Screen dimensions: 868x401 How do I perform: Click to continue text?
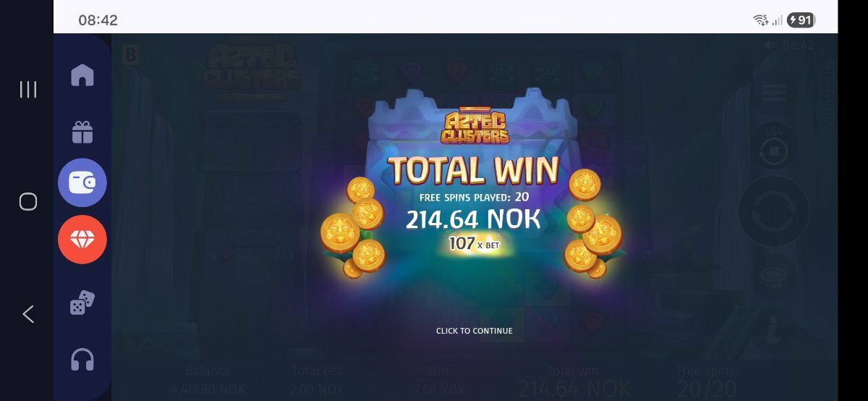(x=475, y=331)
